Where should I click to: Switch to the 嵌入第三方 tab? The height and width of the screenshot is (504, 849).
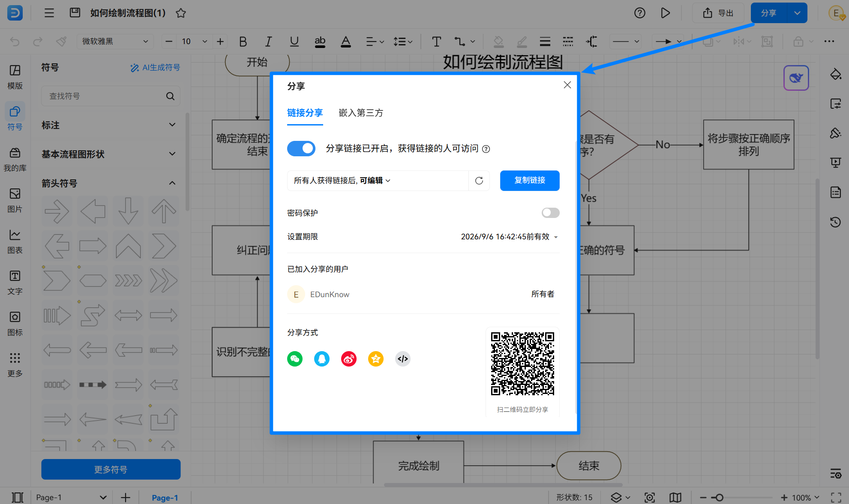361,113
